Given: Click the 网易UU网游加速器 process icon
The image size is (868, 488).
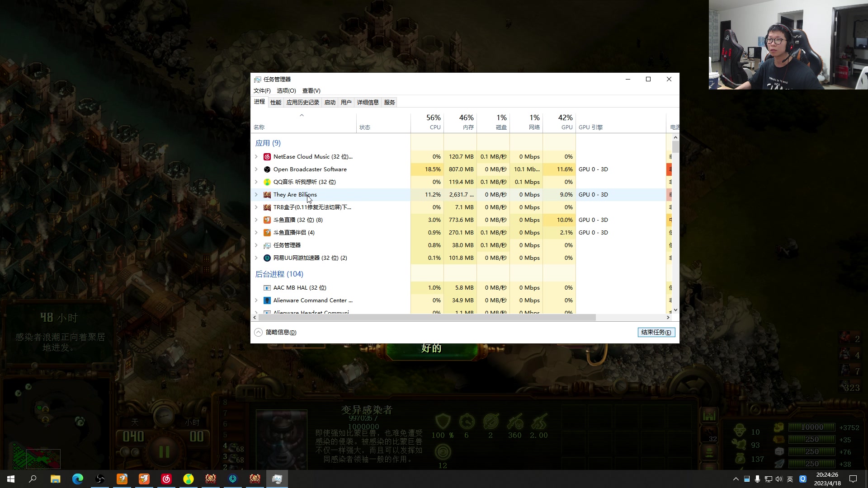Looking at the screenshot, I should (x=267, y=258).
